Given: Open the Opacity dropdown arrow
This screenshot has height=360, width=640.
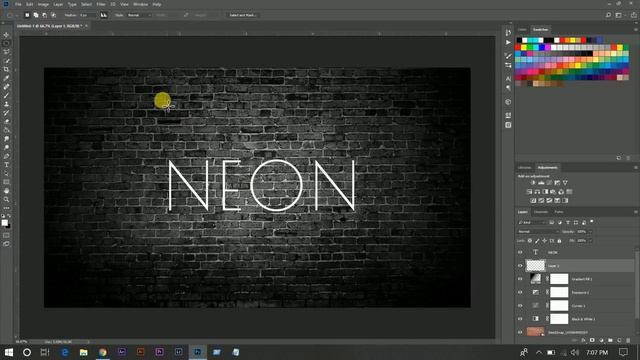Looking at the screenshot, I should tap(591, 231).
